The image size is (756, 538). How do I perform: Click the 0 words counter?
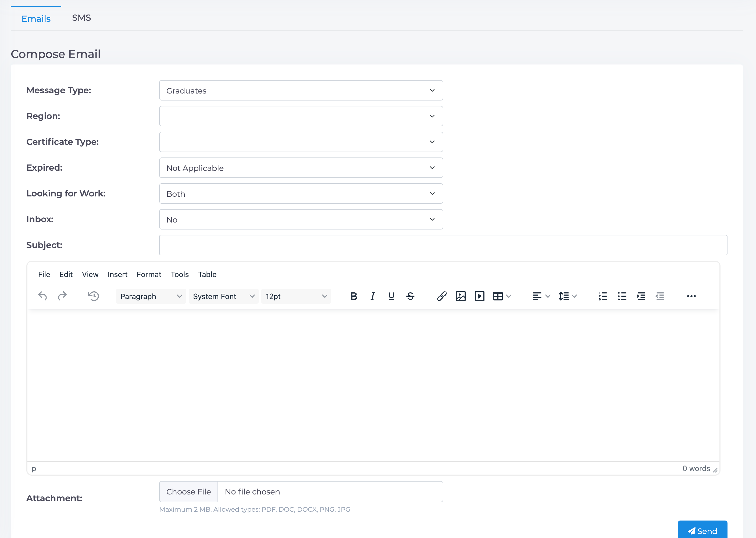pos(696,468)
